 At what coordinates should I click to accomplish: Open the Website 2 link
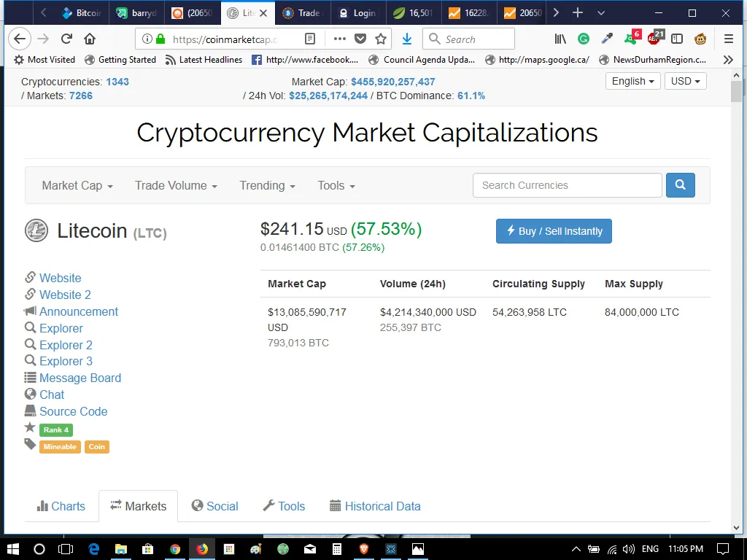point(65,295)
